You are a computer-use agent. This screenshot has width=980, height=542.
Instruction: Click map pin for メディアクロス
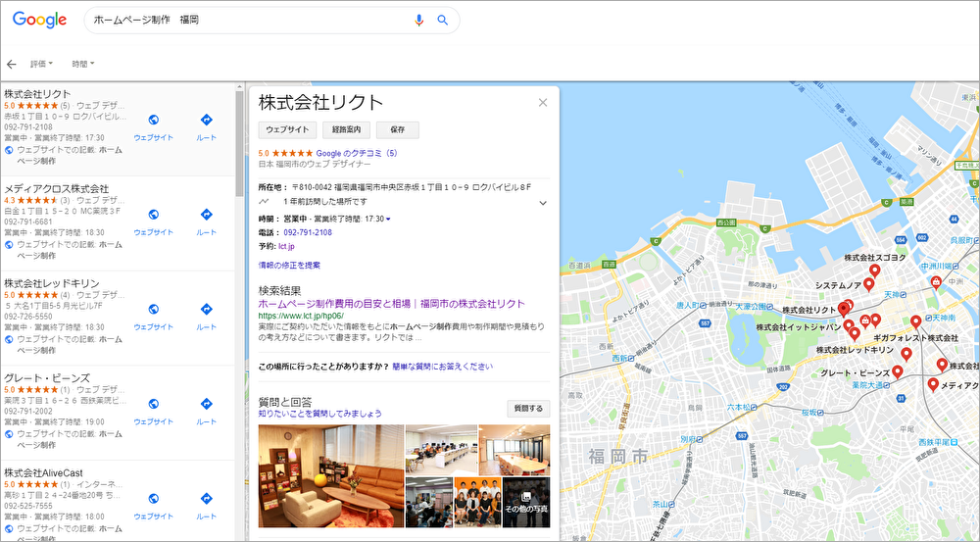tap(933, 384)
